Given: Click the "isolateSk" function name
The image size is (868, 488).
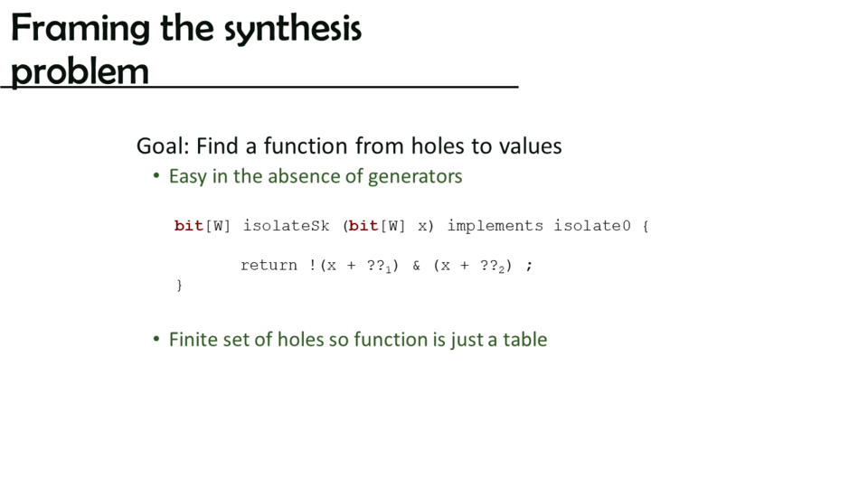Looking at the screenshot, I should click(x=286, y=226).
